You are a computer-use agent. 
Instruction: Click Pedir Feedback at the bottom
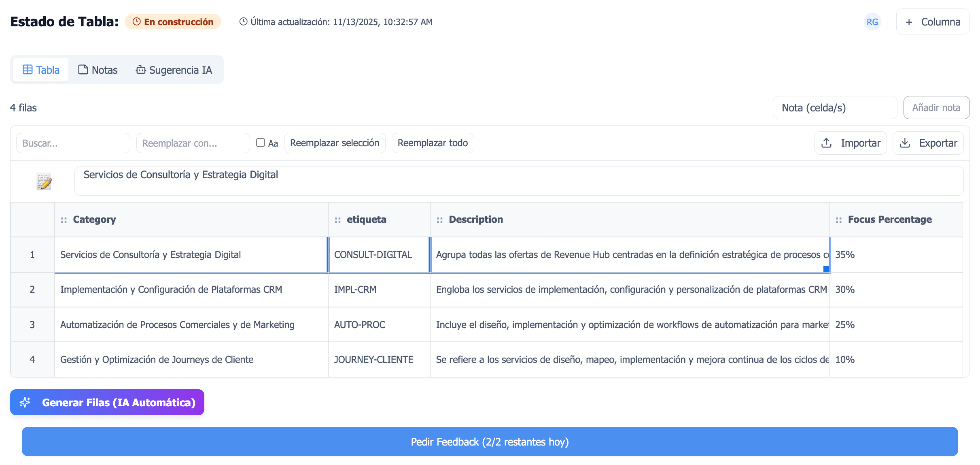[x=490, y=442]
